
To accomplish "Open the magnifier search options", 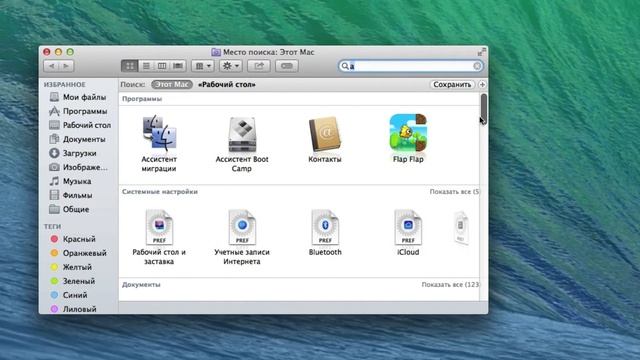I will 345,66.
